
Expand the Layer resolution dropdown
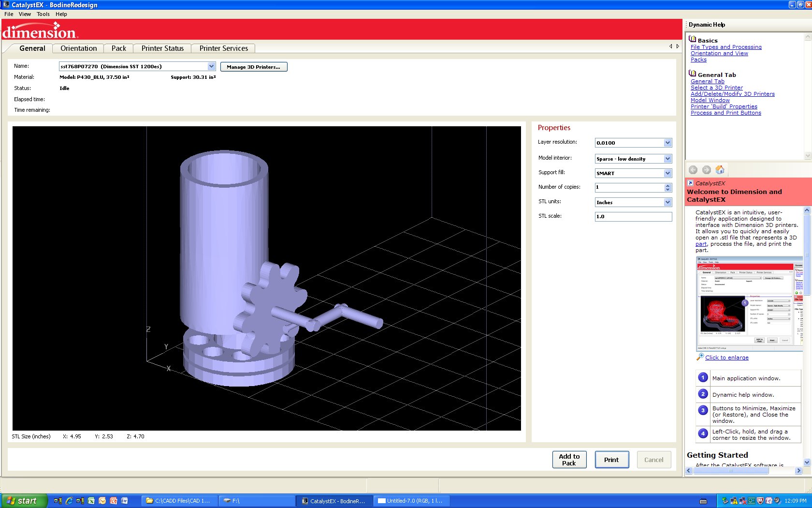point(667,143)
